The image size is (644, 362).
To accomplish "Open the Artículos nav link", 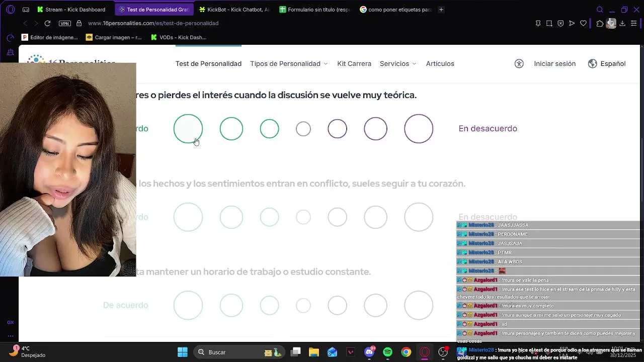I will 440,64.
